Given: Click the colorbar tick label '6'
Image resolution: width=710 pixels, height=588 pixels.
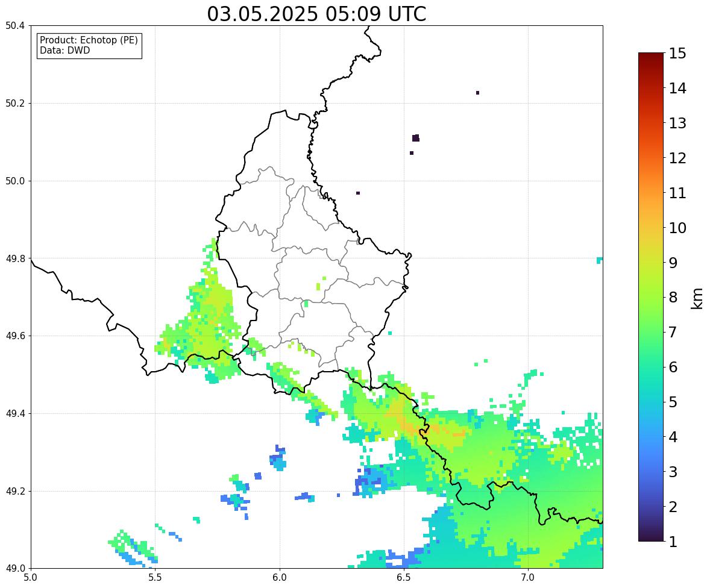Looking at the screenshot, I should 673,367.
